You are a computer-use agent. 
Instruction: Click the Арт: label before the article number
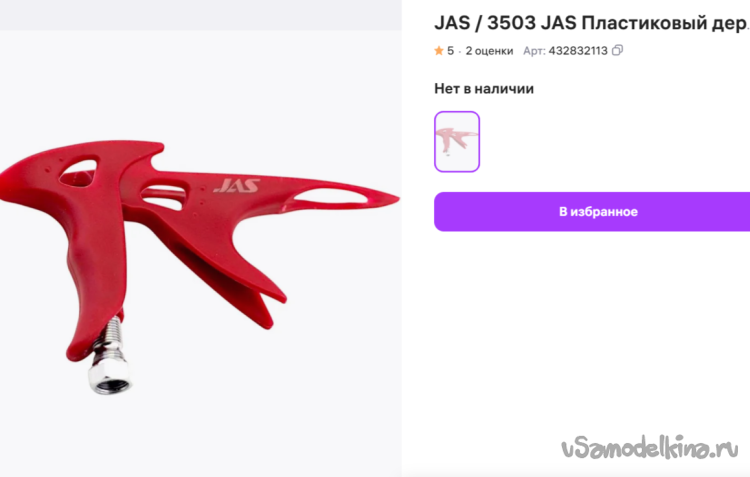[x=534, y=51]
